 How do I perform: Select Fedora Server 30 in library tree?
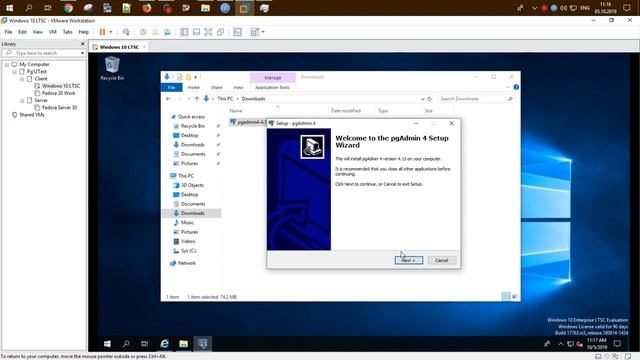[x=59, y=107]
